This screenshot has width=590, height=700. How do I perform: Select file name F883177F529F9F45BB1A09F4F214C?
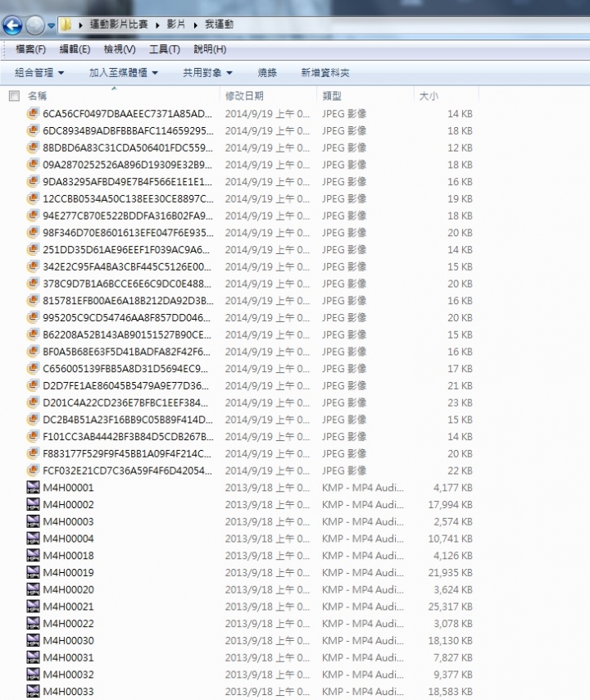127,453
